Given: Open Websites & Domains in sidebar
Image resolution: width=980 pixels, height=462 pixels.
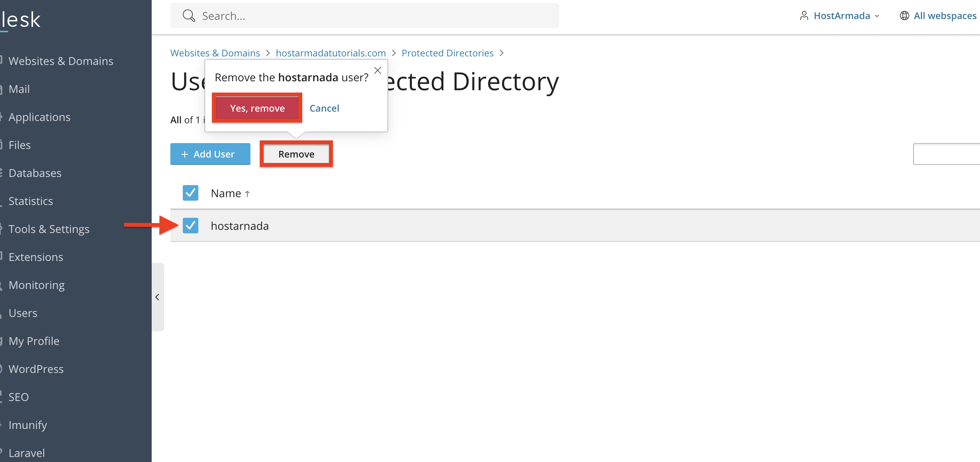Looking at the screenshot, I should point(61,61).
